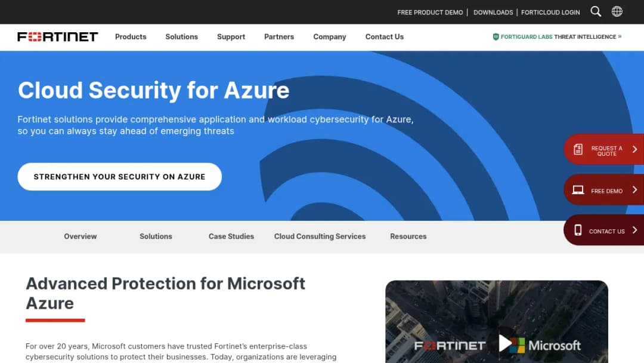Click the Request a Quote document icon
644x363 pixels.
pyautogui.click(x=578, y=149)
